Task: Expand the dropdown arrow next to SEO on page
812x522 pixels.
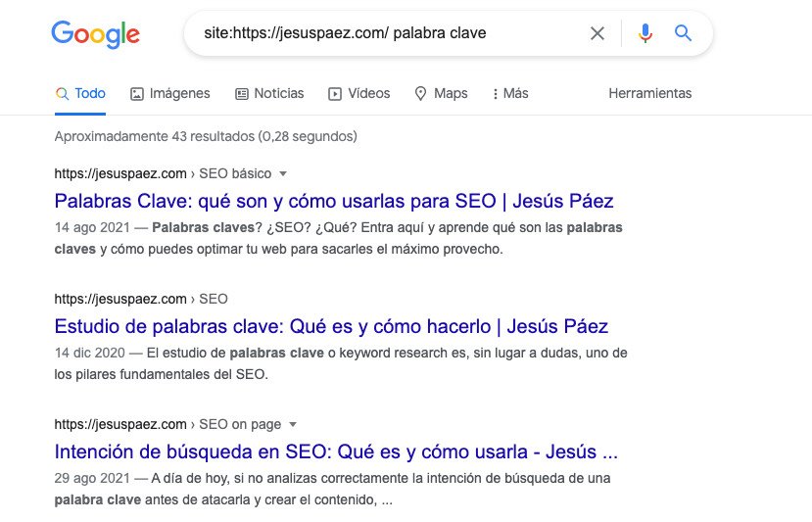Action: 293,425
